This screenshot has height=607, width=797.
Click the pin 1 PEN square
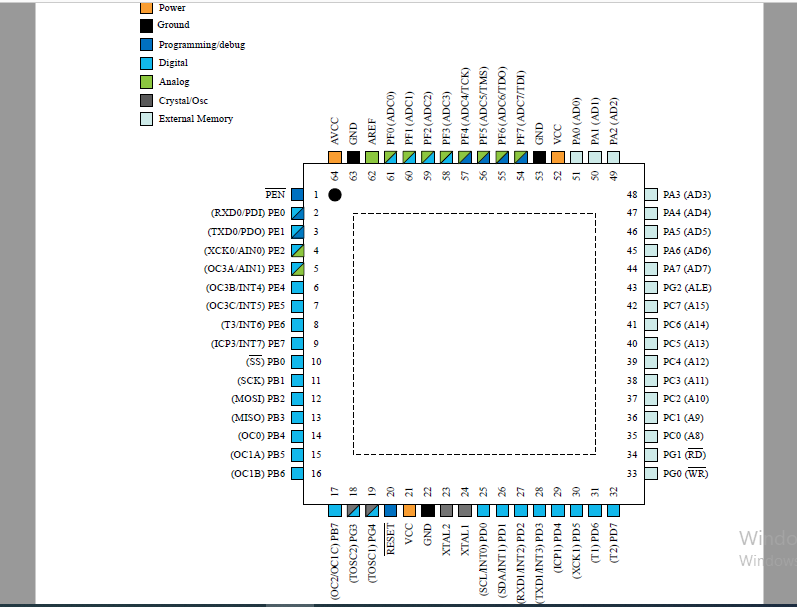[x=297, y=194]
